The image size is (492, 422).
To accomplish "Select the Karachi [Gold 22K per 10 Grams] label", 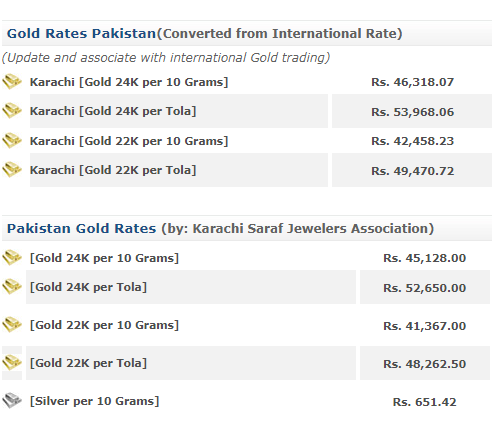I will pos(129,141).
